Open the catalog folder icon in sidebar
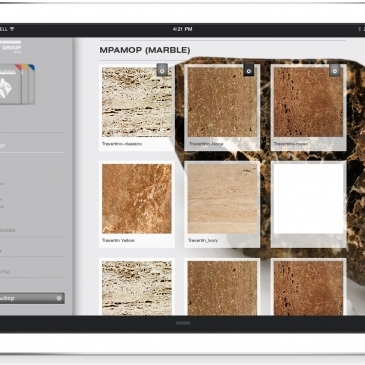This screenshot has height=365, width=365. coord(17,85)
